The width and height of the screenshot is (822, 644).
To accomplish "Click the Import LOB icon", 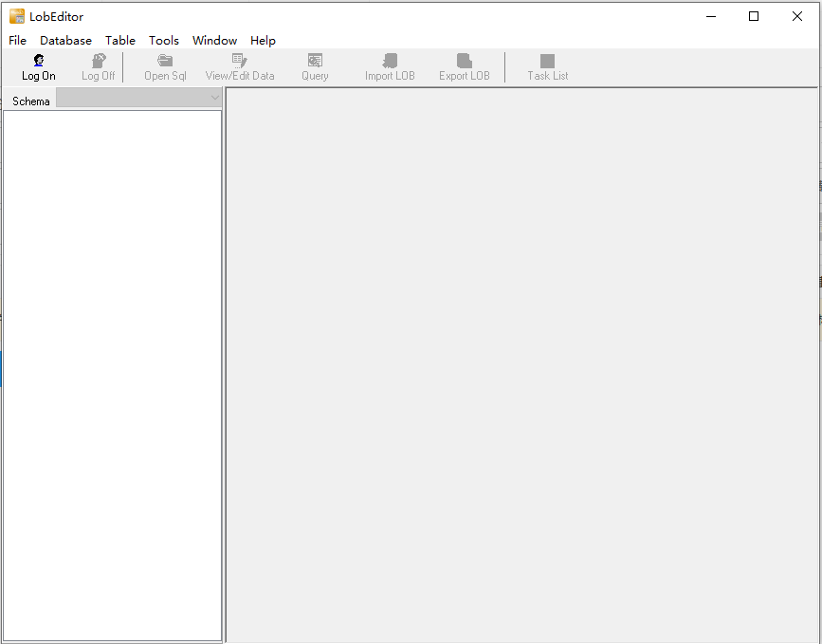I will tap(390, 61).
